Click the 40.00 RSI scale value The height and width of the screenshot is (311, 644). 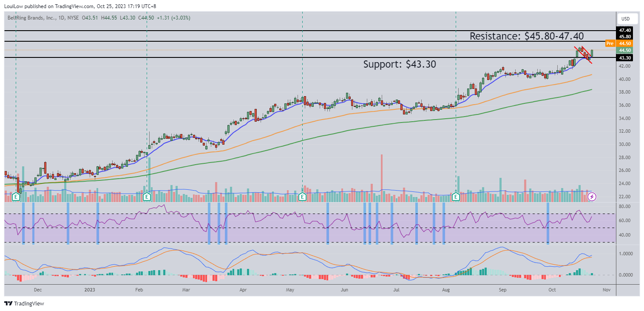pyautogui.click(x=624, y=235)
